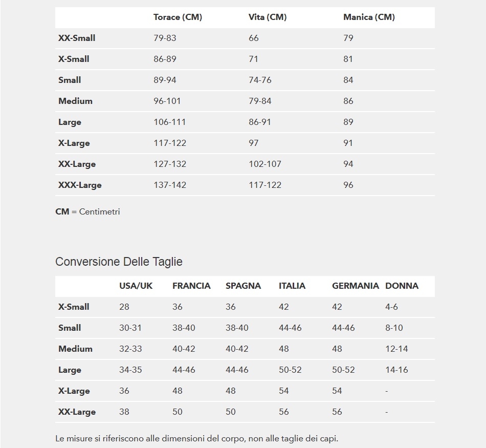This screenshot has width=486, height=448.
Task: Click the Vita (CM) column header
Action: point(267,17)
